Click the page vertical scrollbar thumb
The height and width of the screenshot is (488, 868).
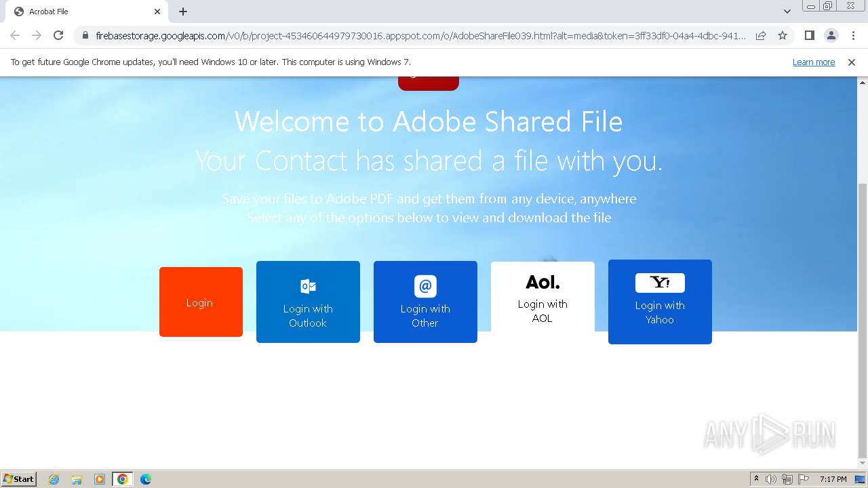[863, 320]
